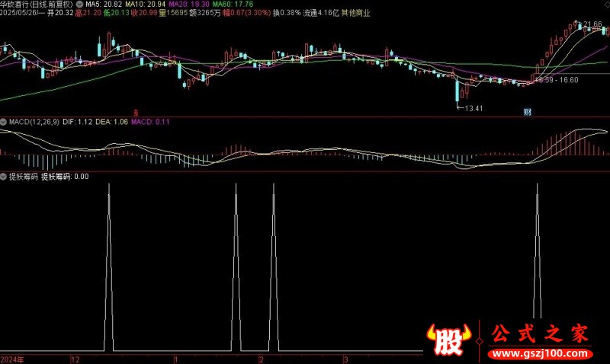Viewport: 610px width, 364px height.
Task: Expand the 捉妖筹码 indicator settings arrow
Action: point(4,177)
